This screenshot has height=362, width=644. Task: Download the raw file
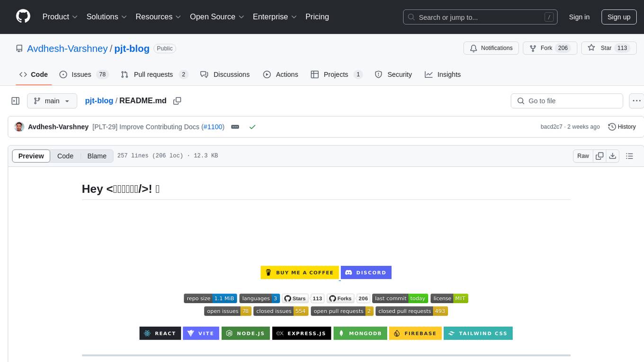[x=612, y=156]
